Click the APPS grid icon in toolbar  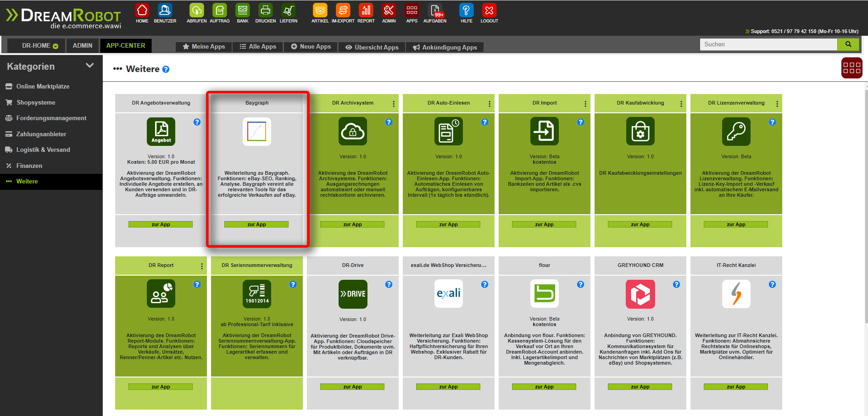coord(412,10)
